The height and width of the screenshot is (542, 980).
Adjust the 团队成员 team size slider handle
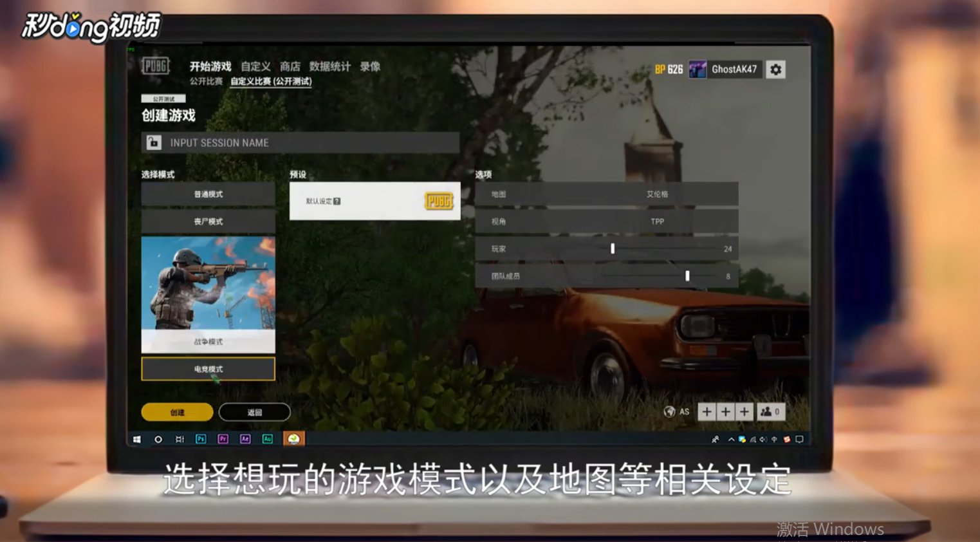[687, 276]
